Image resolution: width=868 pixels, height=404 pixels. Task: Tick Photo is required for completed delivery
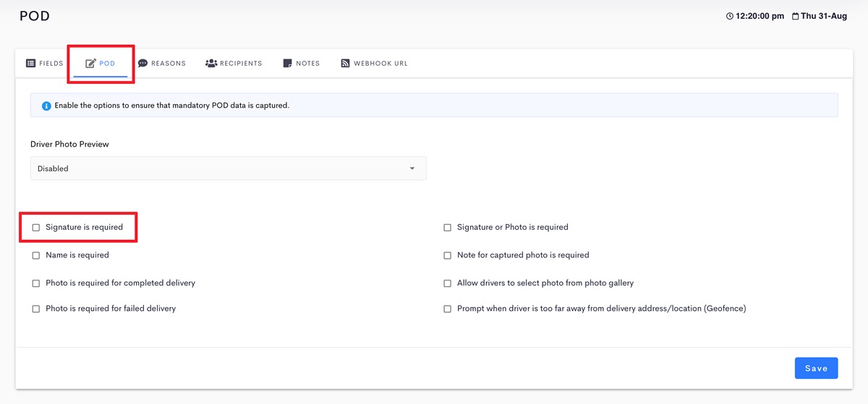click(x=36, y=283)
